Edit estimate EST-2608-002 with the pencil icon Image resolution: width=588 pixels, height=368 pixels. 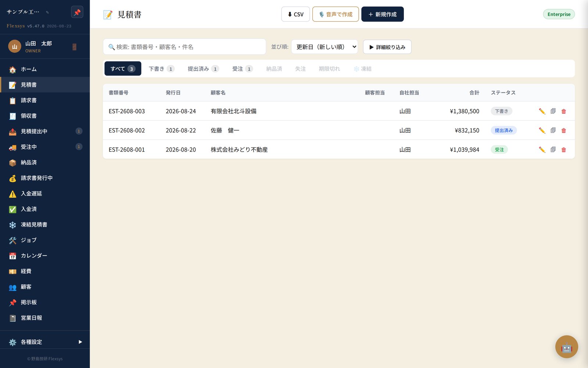pos(542,130)
